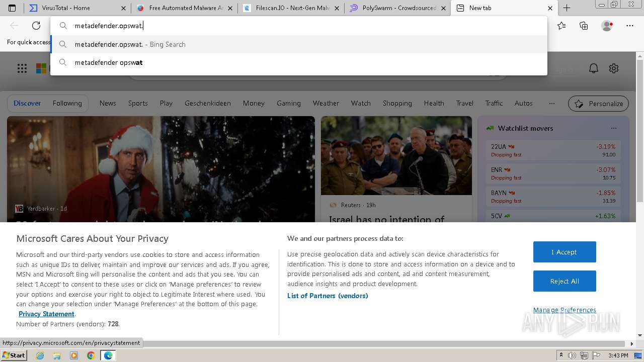Close the PolySwarm tab

[x=443, y=8]
